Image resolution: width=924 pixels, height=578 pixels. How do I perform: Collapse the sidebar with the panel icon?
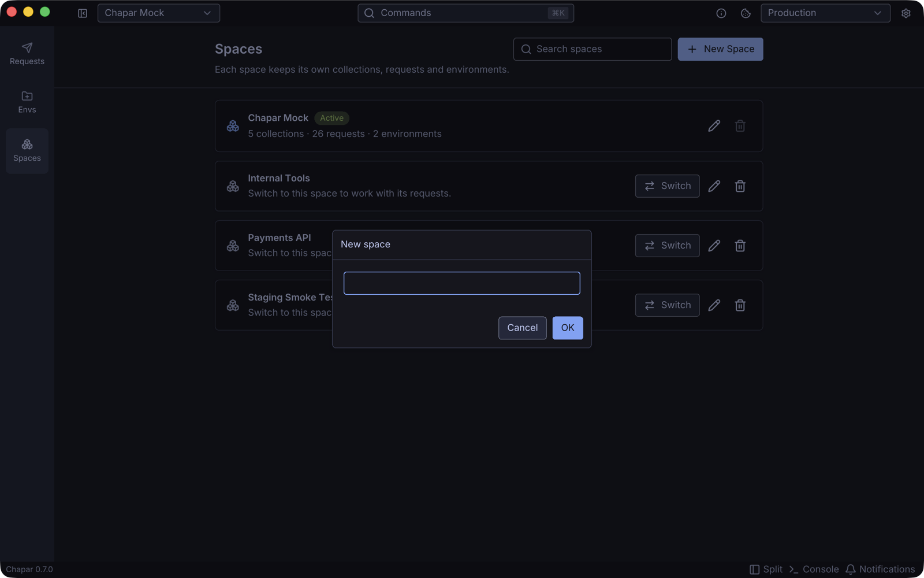83,13
